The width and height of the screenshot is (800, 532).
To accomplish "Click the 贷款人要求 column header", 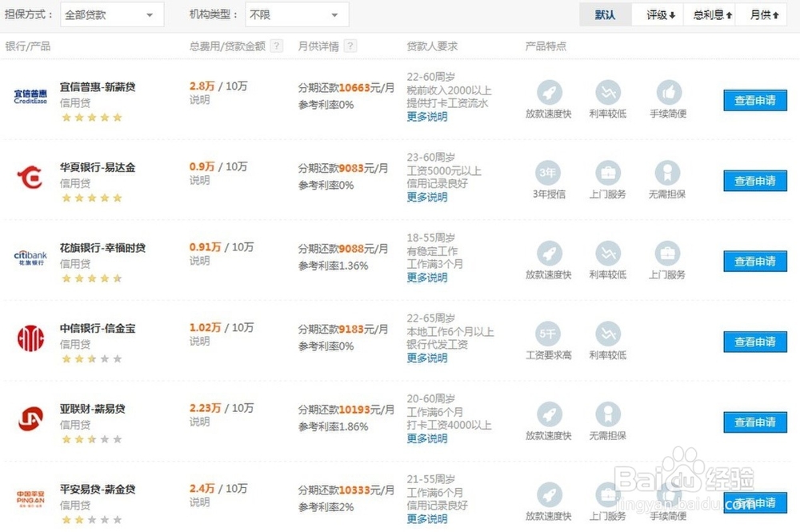I will [432, 46].
